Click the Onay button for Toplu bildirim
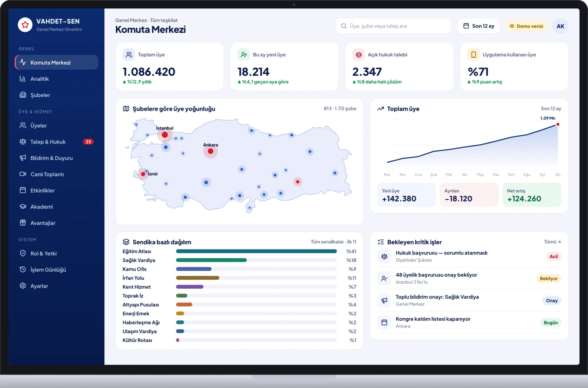Viewport: 588px width, 388px height. coord(552,301)
